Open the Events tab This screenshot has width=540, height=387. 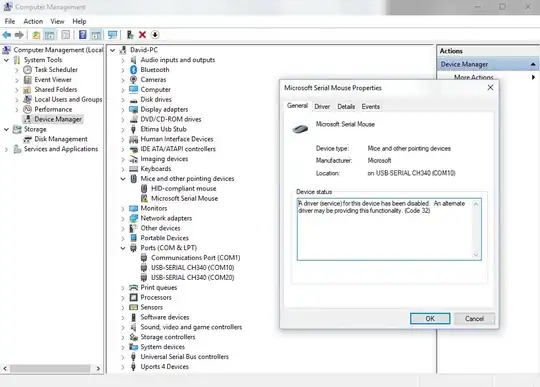(x=371, y=107)
